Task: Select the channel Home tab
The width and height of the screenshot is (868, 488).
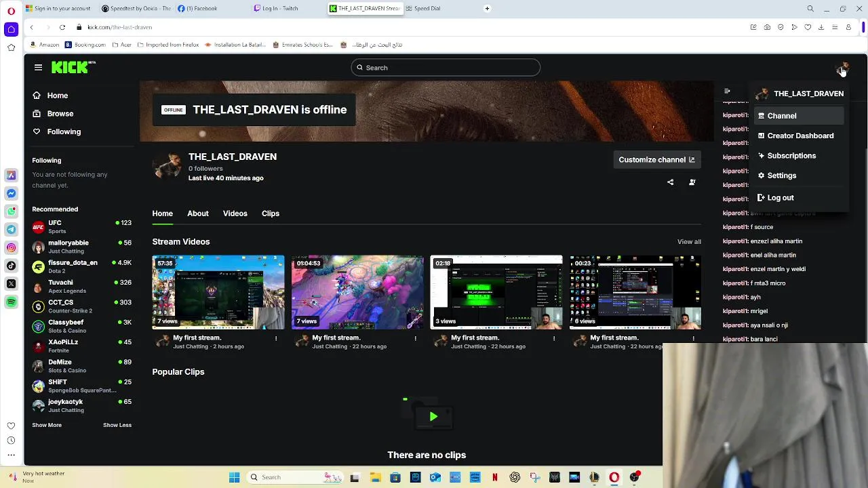Action: pos(163,213)
